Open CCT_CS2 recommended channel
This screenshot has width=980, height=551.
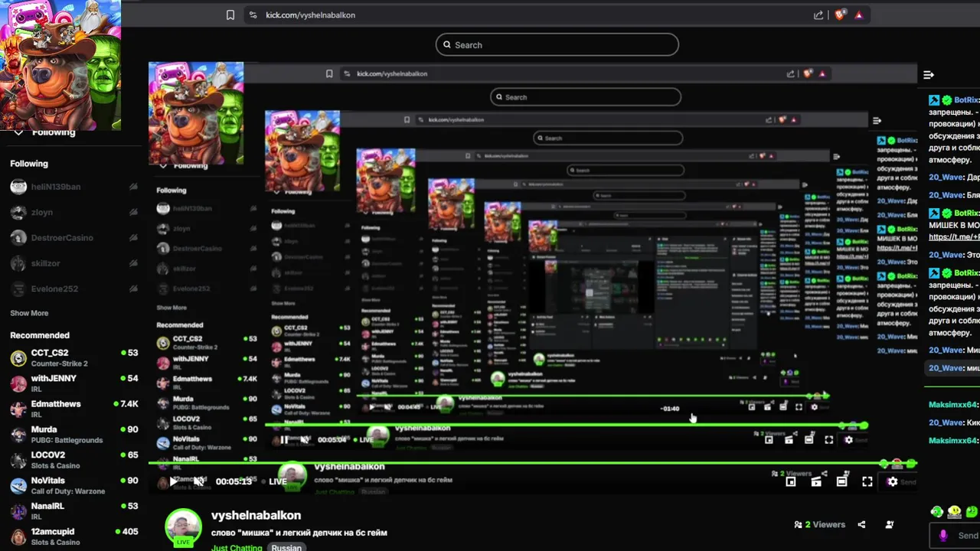point(73,357)
